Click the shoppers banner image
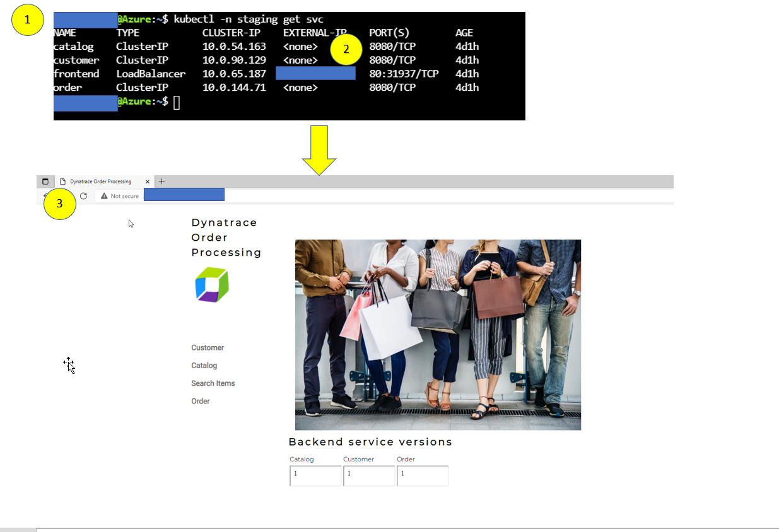The width and height of the screenshot is (779, 532). [x=438, y=335]
